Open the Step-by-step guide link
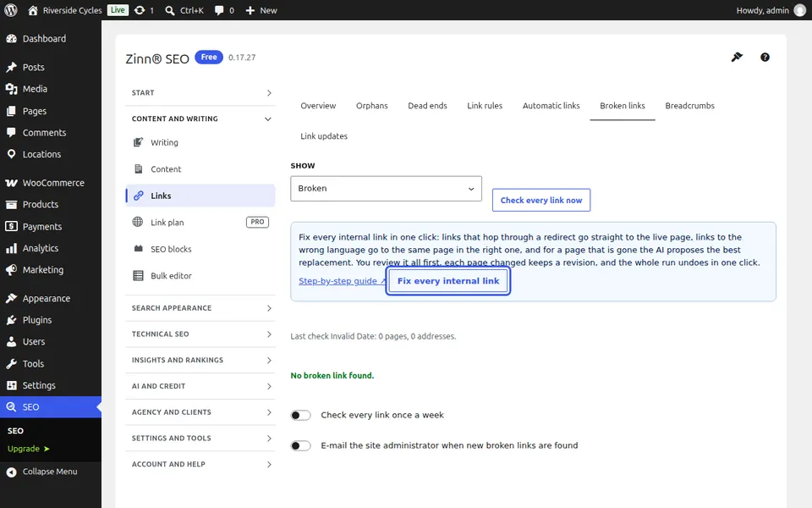Viewport: 812px width, 508px height. click(343, 281)
